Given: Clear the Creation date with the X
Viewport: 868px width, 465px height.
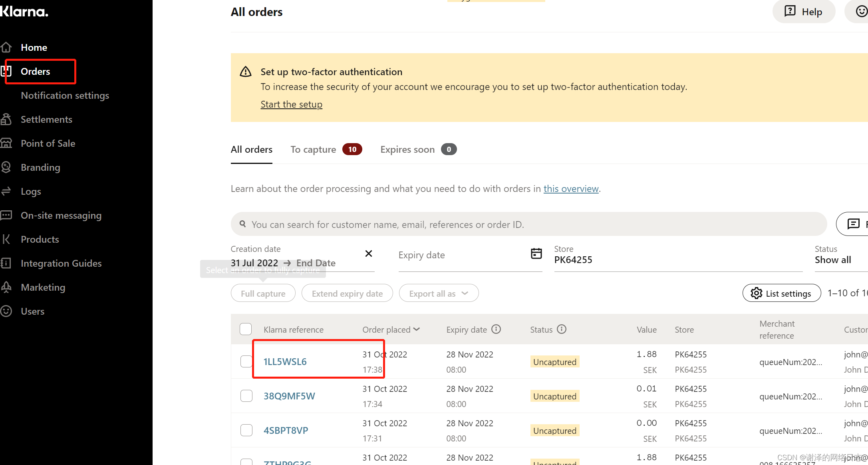Looking at the screenshot, I should coord(368,254).
